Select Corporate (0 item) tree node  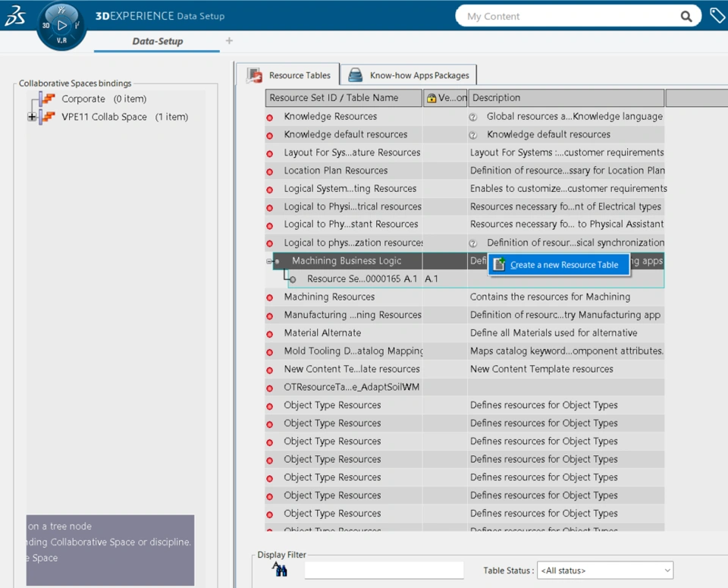[x=104, y=99]
